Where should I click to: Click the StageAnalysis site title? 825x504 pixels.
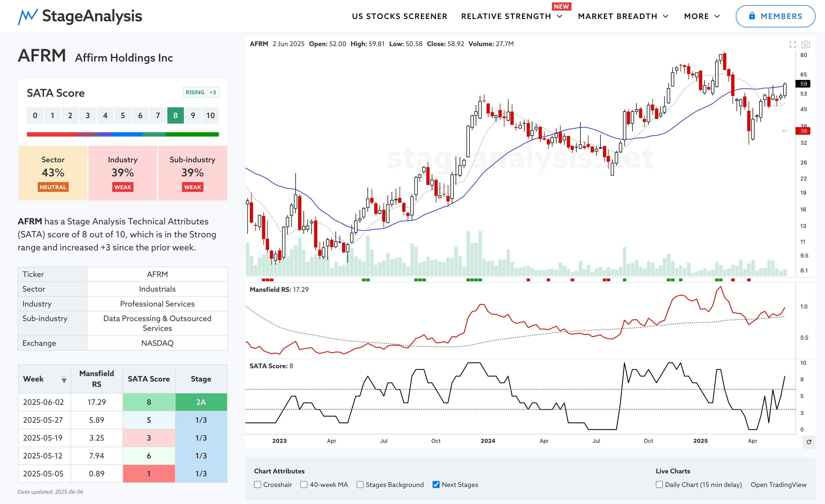[92, 16]
